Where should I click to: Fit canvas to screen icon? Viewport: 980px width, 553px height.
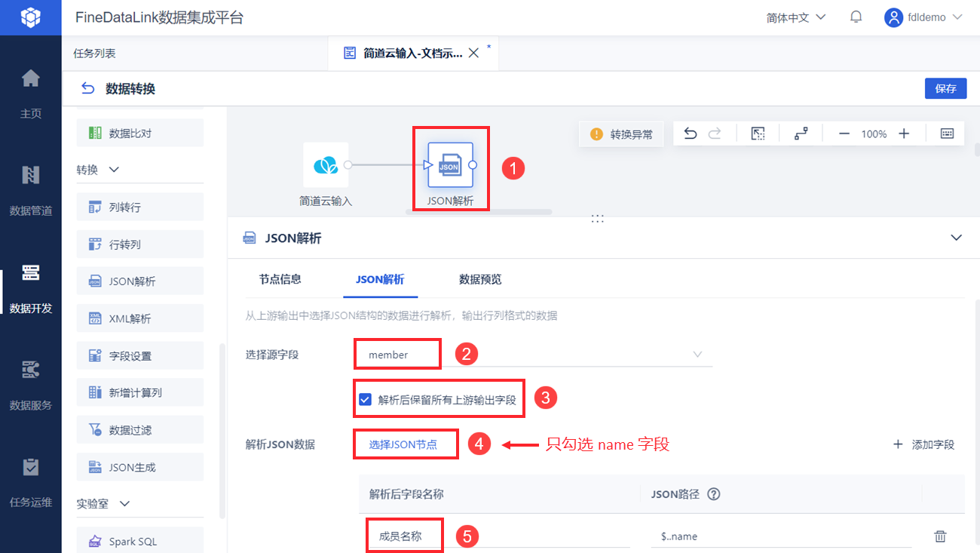click(x=758, y=134)
